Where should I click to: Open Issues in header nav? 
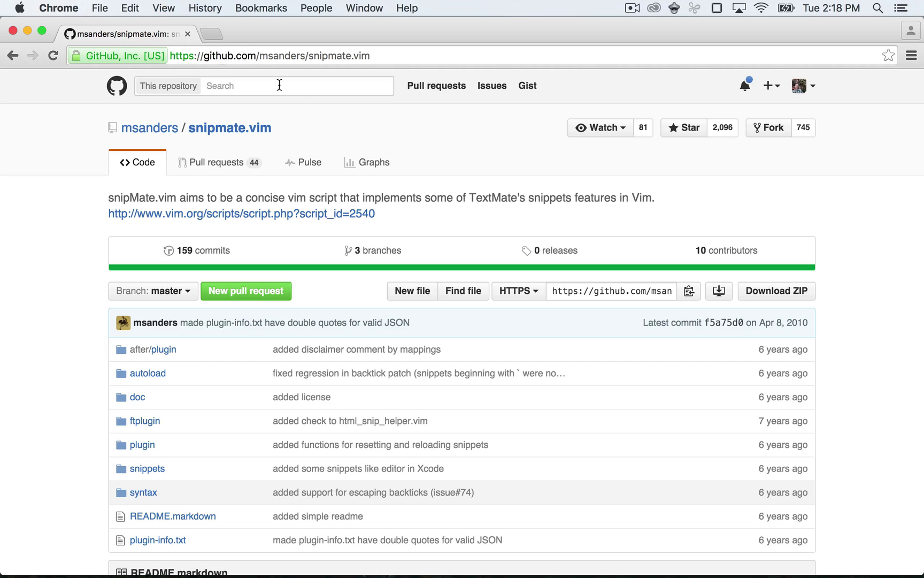coord(492,86)
